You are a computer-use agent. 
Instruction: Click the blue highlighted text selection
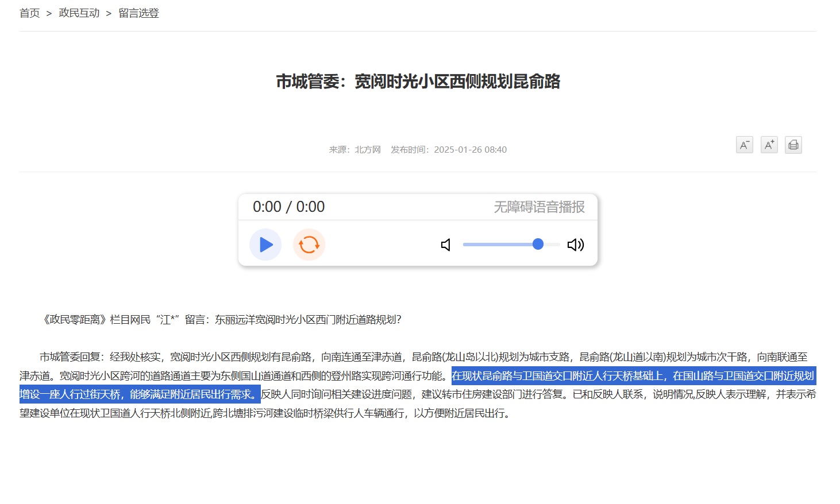click(x=632, y=376)
